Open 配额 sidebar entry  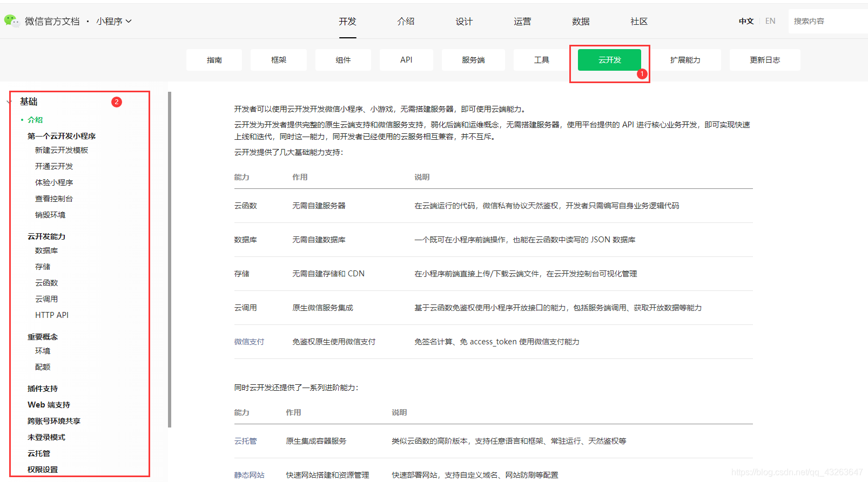point(43,367)
